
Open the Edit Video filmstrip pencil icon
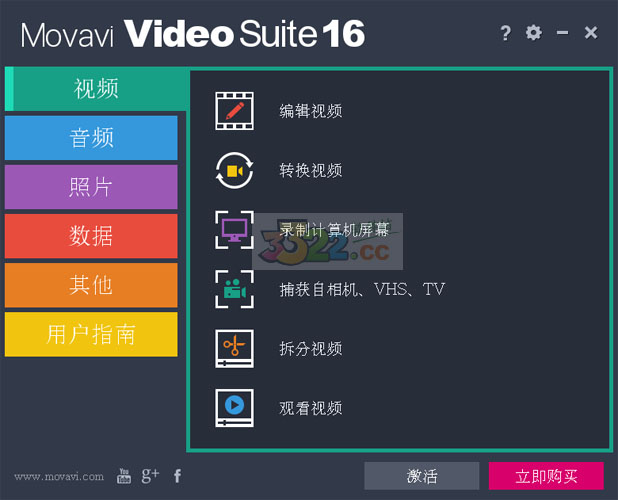point(234,111)
